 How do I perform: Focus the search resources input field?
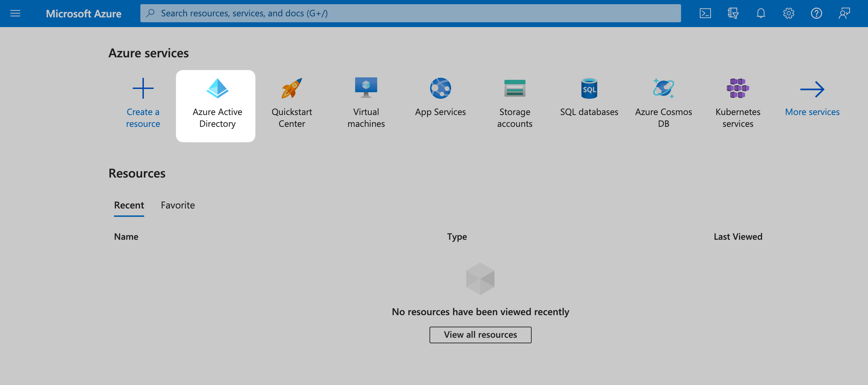[x=410, y=13]
